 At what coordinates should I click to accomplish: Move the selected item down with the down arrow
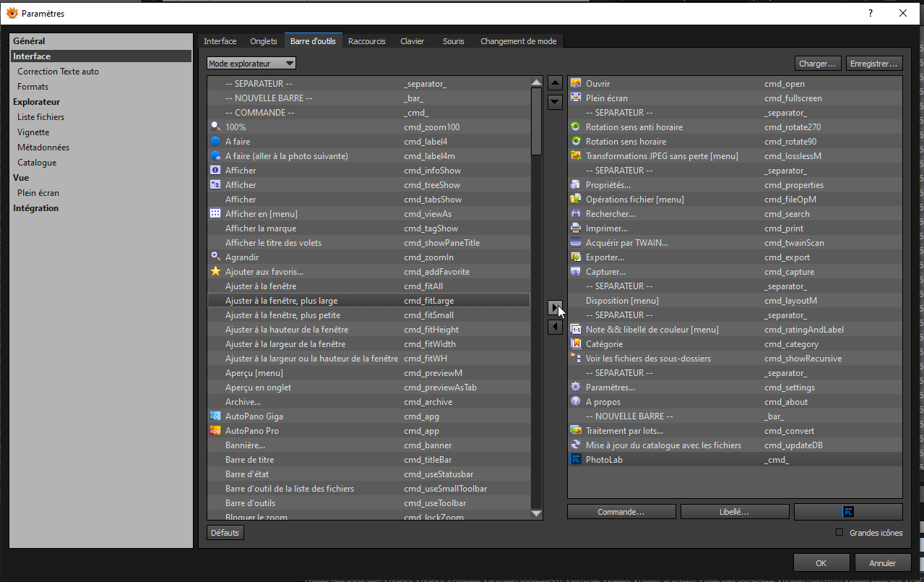point(555,102)
